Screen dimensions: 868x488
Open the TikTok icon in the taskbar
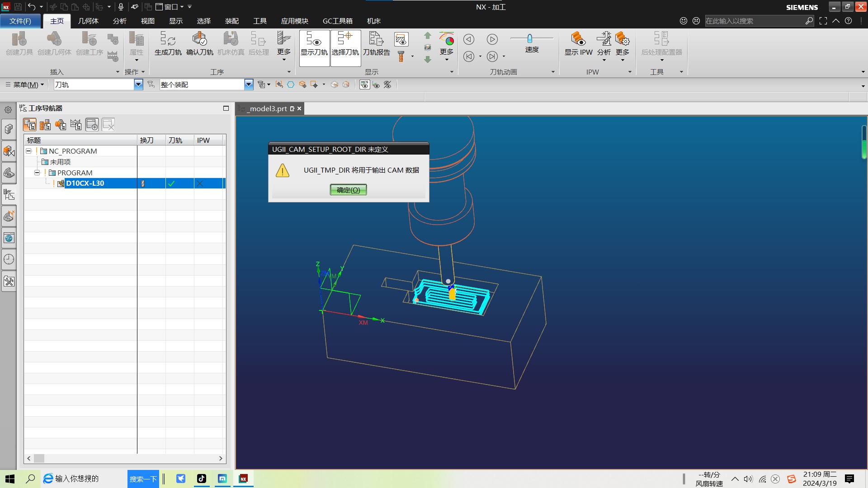coord(201,479)
